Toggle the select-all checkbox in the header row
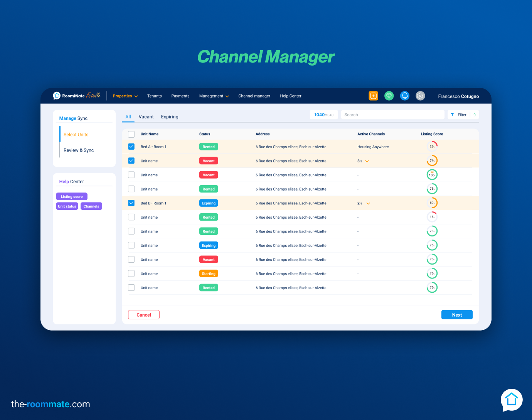The width and height of the screenshot is (532, 420). 131,134
